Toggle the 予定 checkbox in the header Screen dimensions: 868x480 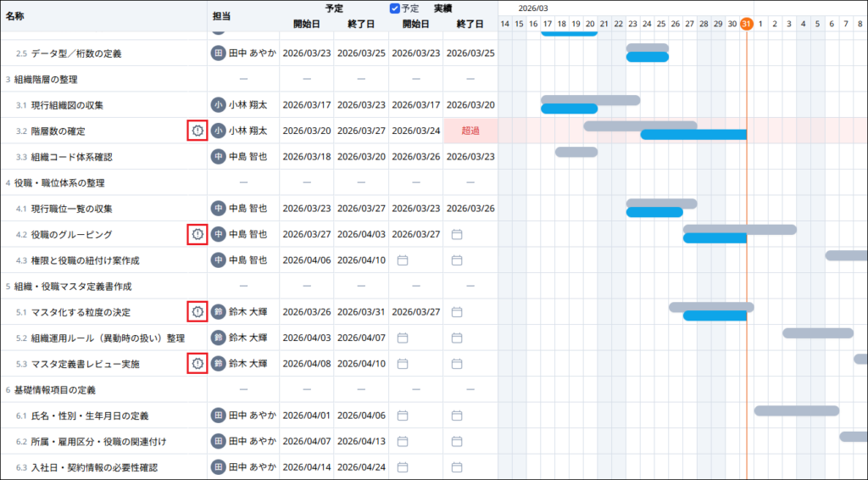click(394, 8)
